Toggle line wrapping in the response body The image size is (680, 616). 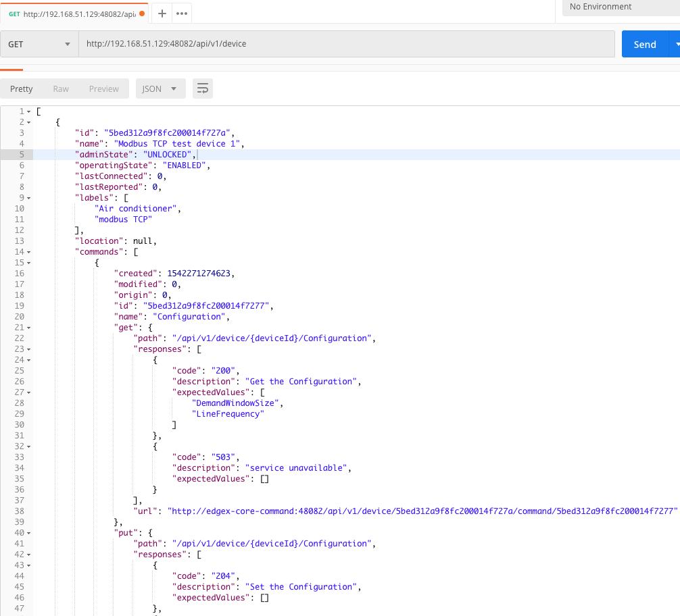(202, 88)
